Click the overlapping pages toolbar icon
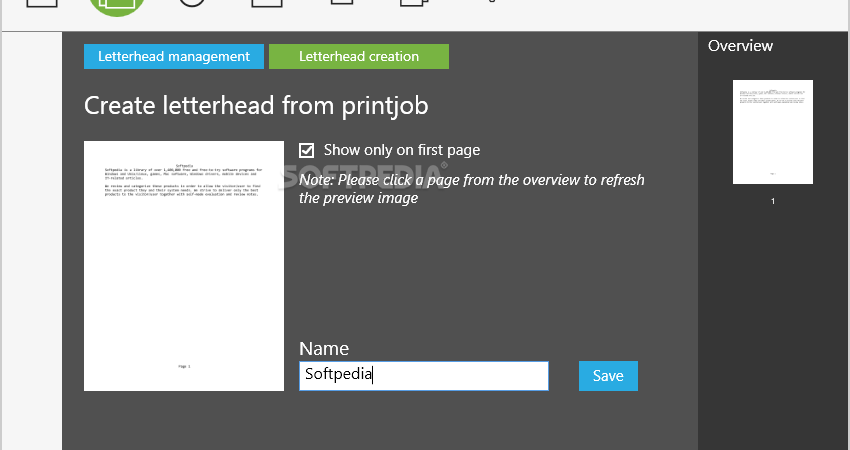This screenshot has width=850, height=450. click(414, 3)
